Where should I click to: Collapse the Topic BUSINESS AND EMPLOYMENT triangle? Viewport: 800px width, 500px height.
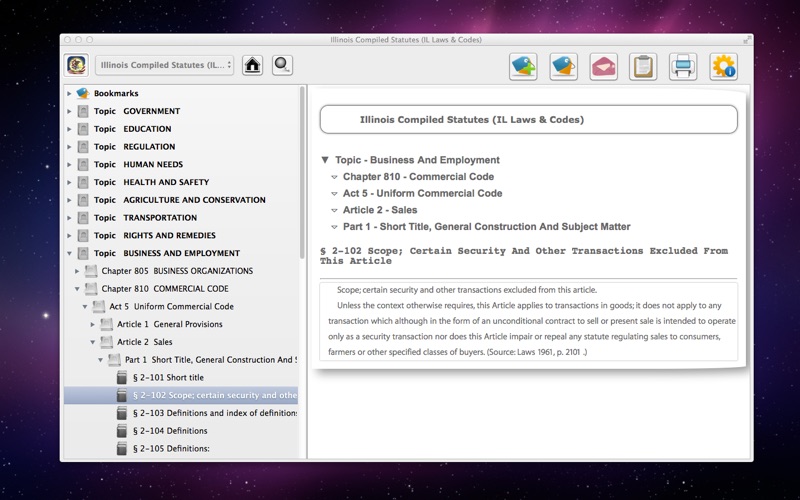pyautogui.click(x=69, y=253)
